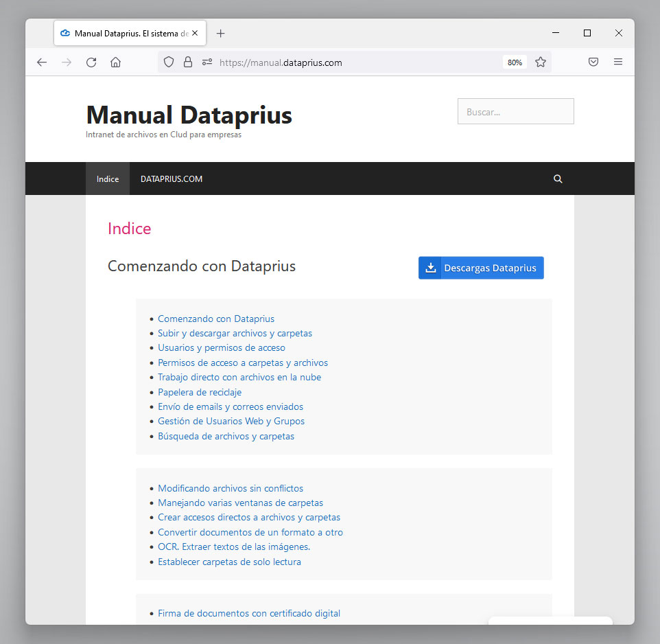Open Modificando archivos sin conflictos
This screenshot has height=644, width=660.
(231, 488)
